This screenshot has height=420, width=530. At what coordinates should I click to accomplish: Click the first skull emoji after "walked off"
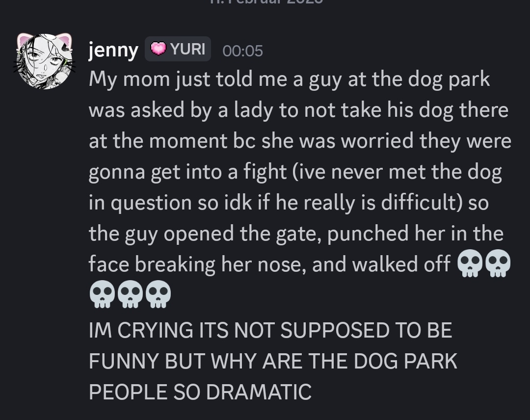[470, 264]
